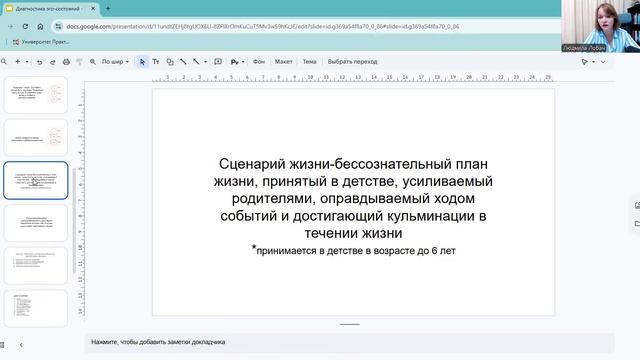
Task: Open the browser home page
Action: point(40,27)
